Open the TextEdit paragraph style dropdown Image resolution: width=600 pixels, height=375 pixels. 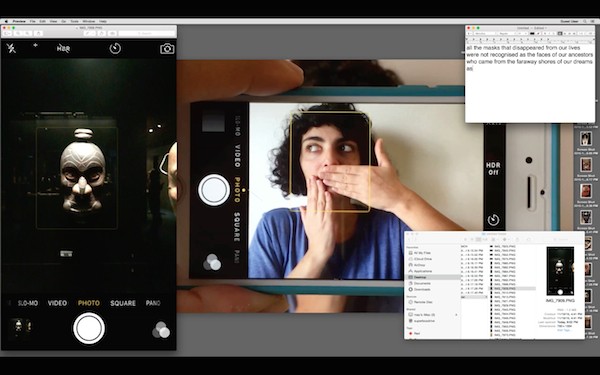470,34
